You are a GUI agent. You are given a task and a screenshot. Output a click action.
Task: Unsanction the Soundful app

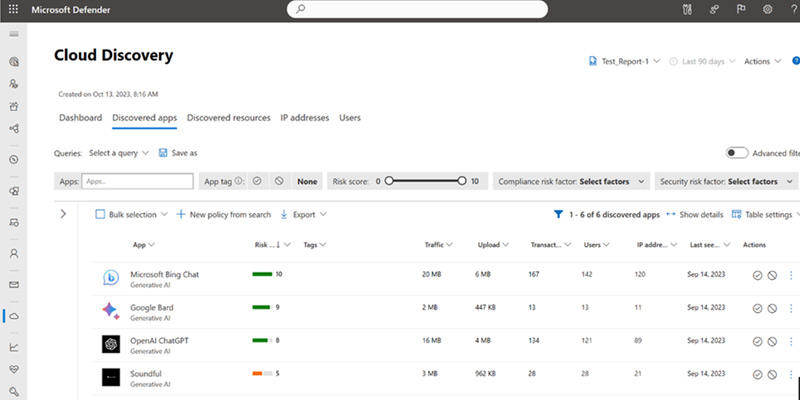[772, 374]
